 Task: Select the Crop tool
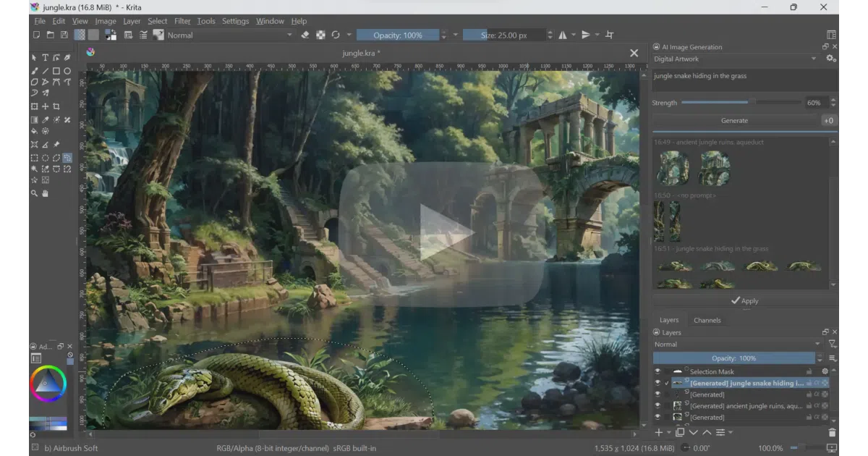56,106
